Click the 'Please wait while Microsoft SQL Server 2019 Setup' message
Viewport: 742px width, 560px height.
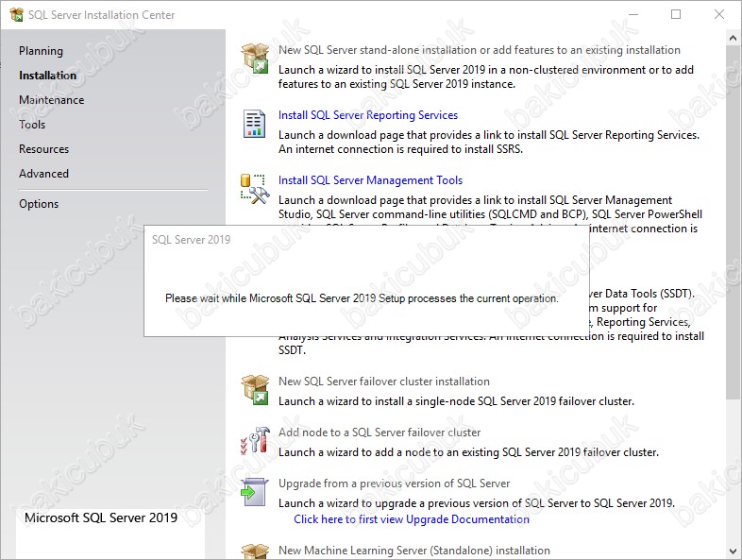pyautogui.click(x=362, y=298)
